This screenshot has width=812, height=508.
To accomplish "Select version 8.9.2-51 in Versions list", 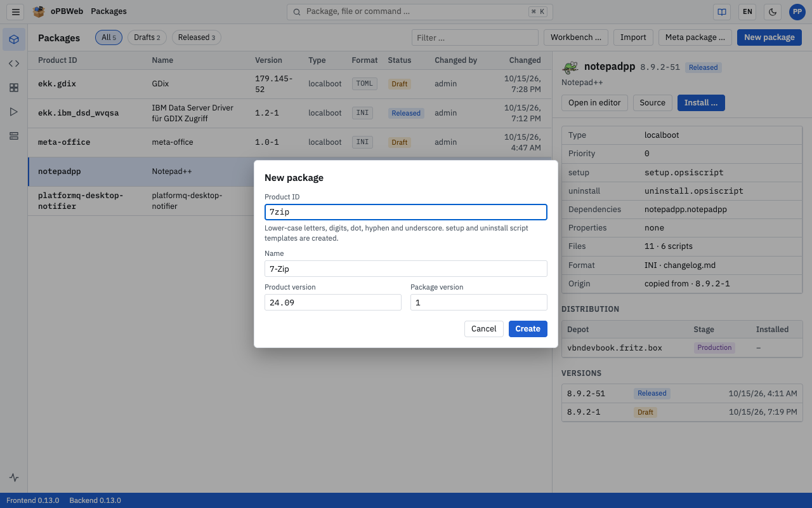I will coord(682,394).
